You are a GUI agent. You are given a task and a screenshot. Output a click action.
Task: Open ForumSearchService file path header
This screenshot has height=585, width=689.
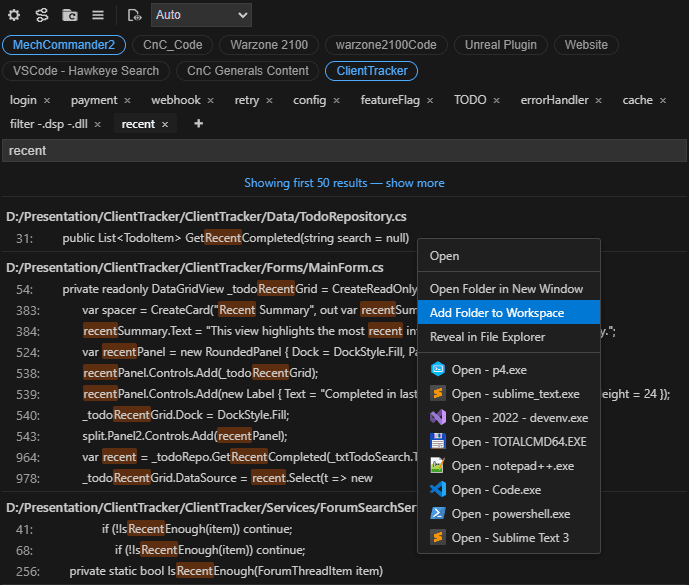point(211,508)
